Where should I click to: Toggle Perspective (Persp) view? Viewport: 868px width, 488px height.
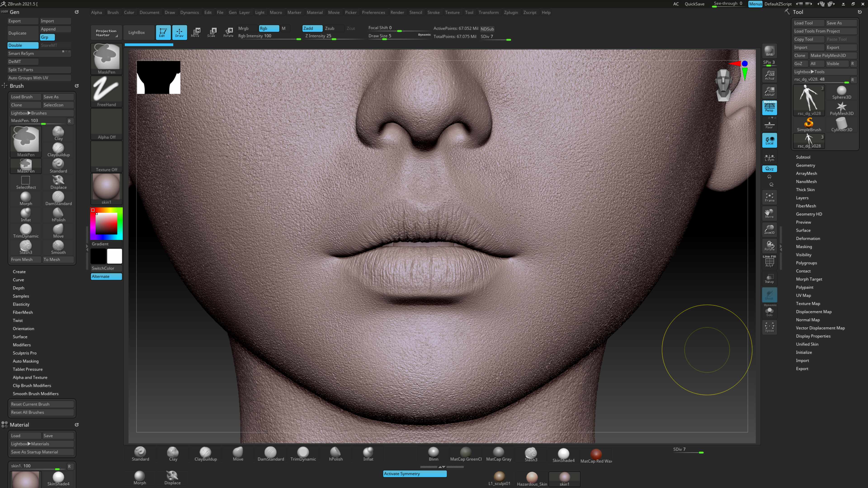point(769,108)
